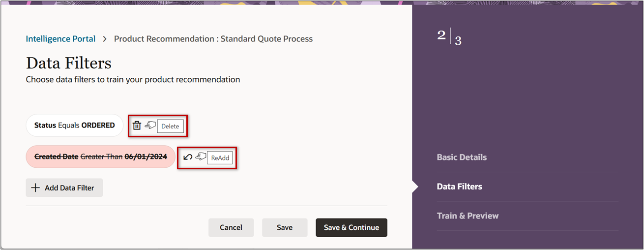Screen dimensions: 644x250
Task: Click the Data Filters page heading
Action: [69, 63]
